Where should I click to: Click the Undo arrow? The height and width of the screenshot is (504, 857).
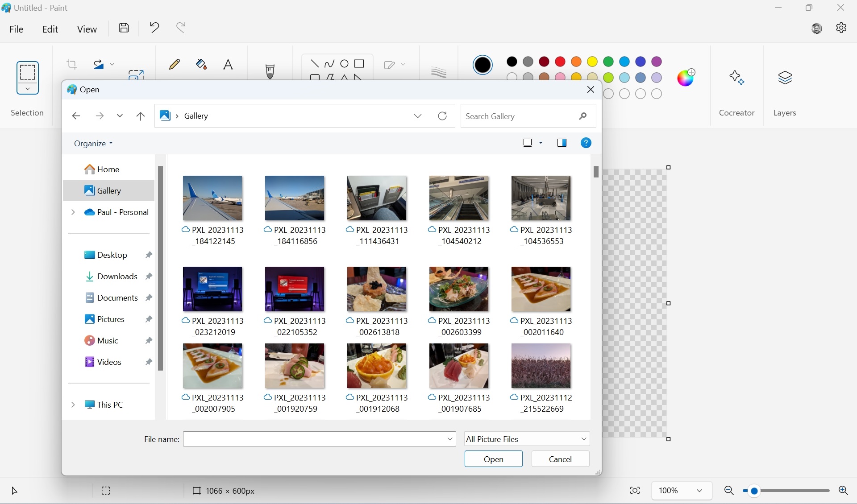[x=154, y=28]
